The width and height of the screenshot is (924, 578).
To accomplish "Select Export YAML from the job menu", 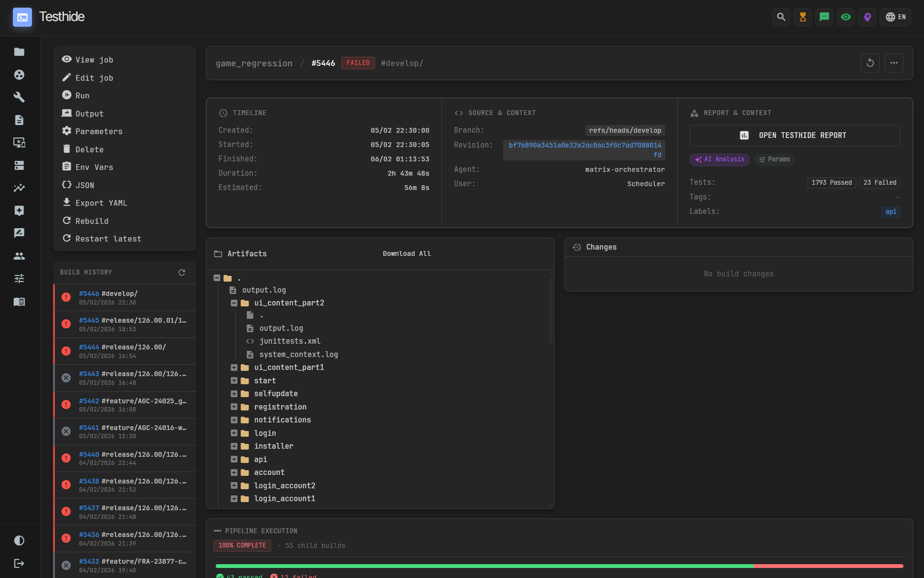I will coord(101,203).
